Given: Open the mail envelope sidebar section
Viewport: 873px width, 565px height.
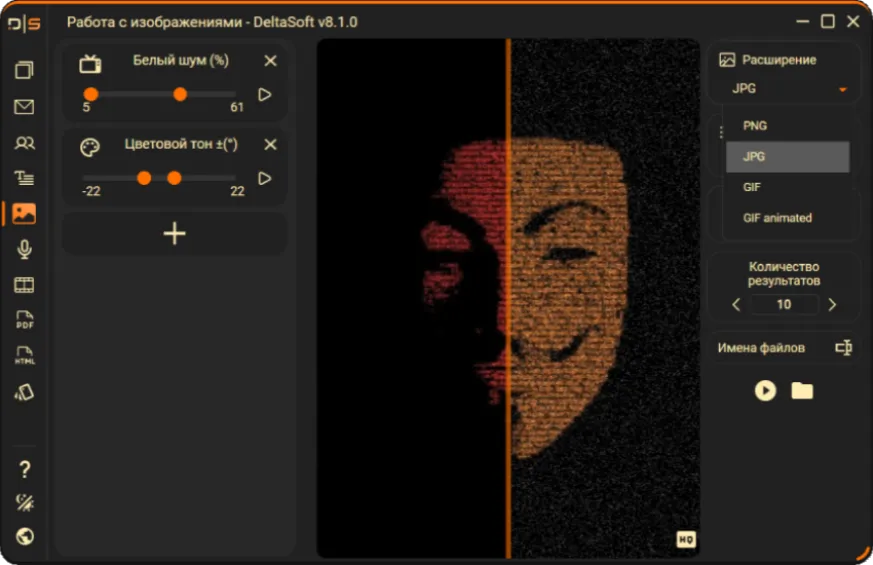Looking at the screenshot, I should pyautogui.click(x=24, y=106).
